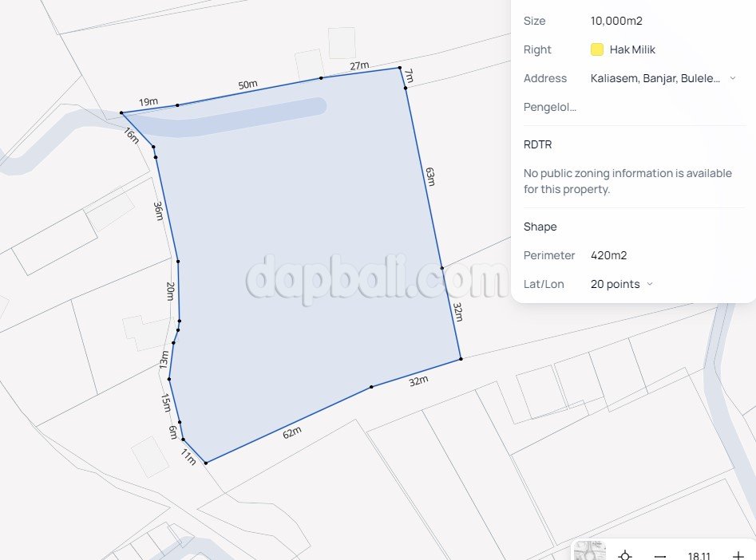The width and height of the screenshot is (756, 560).
Task: Click the Hak Milik right label
Action: [632, 49]
